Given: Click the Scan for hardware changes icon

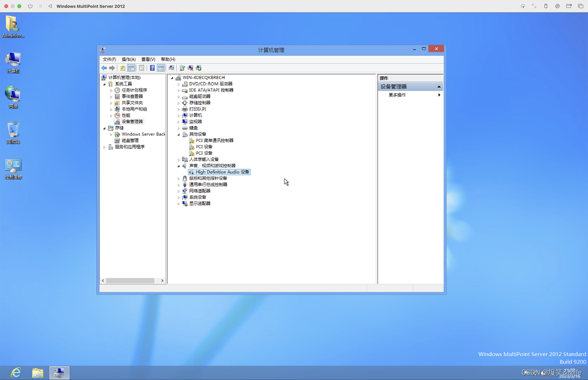Looking at the screenshot, I should click(171, 68).
